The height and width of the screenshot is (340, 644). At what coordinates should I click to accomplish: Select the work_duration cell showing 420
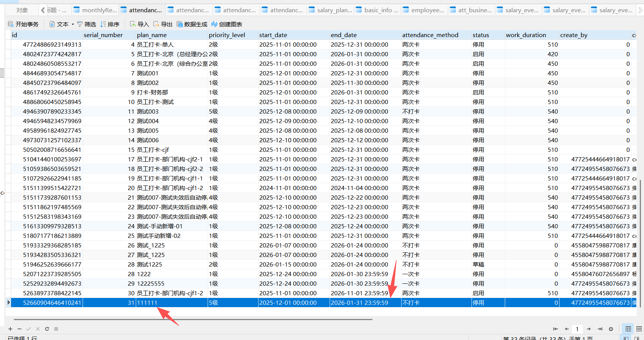(532, 54)
